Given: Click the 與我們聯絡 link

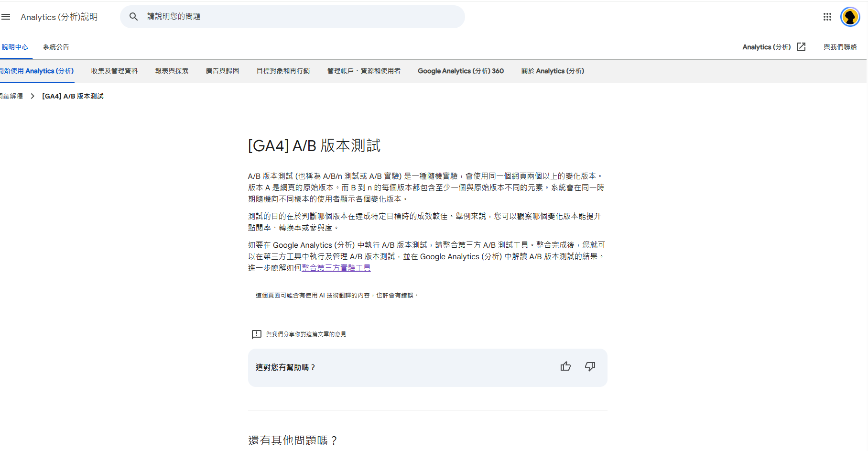Looking at the screenshot, I should click(x=840, y=47).
